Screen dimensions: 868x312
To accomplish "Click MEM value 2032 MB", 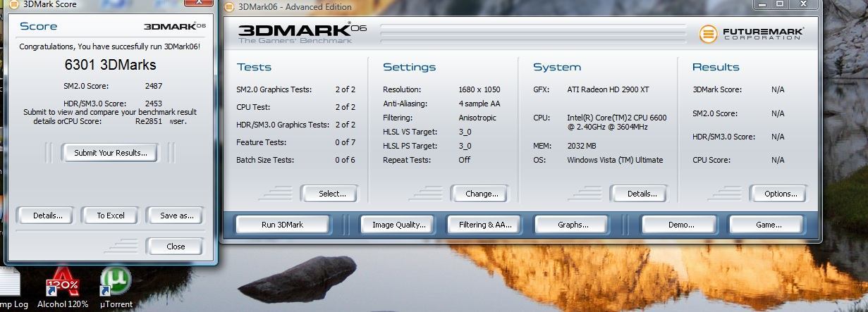I will pos(582,146).
